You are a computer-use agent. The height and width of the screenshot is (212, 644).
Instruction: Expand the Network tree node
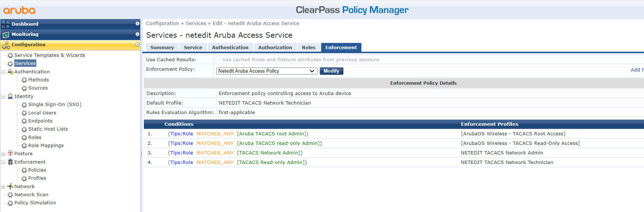pyautogui.click(x=3, y=187)
